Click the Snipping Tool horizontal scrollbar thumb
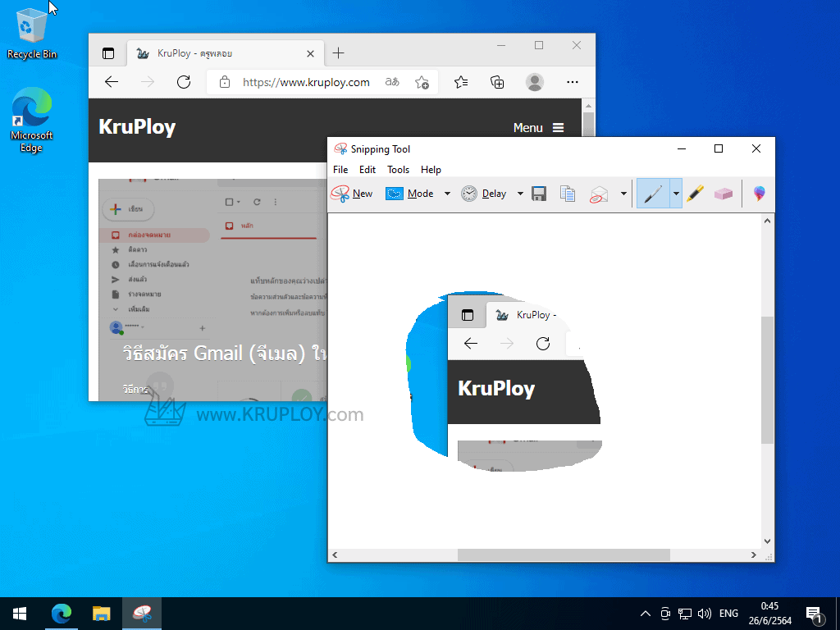 564,555
